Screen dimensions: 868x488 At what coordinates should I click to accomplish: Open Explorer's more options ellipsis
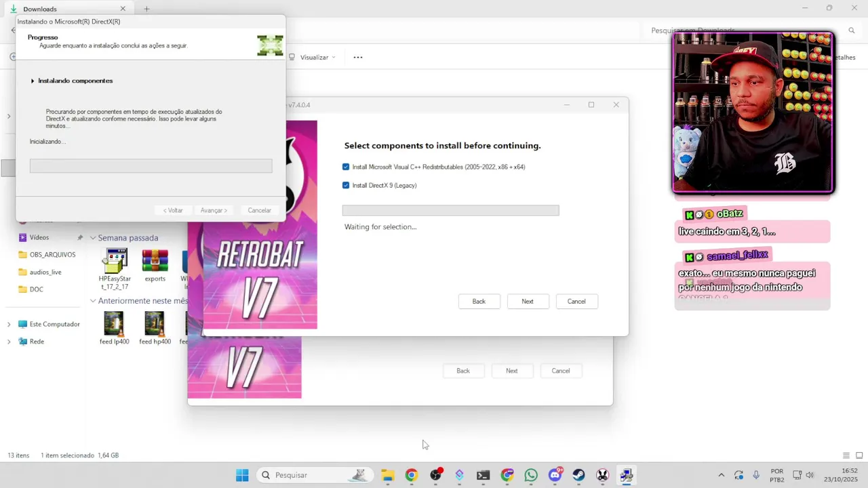click(x=358, y=58)
